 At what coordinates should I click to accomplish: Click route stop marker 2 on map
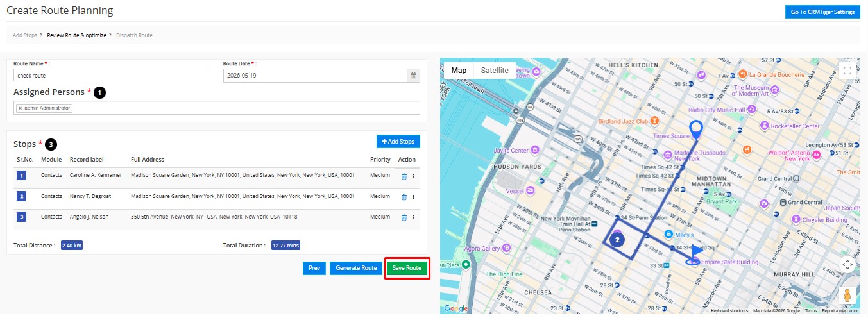pyautogui.click(x=617, y=240)
